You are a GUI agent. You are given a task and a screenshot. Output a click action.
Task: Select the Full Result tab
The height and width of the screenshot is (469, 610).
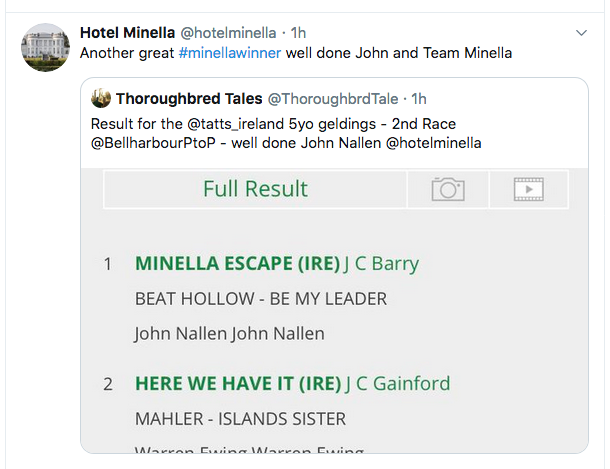pos(255,189)
